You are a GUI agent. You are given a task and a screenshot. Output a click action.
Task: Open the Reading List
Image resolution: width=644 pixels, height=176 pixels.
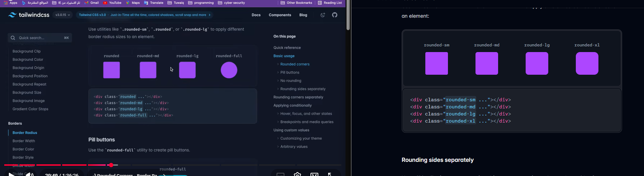coord(330,3)
